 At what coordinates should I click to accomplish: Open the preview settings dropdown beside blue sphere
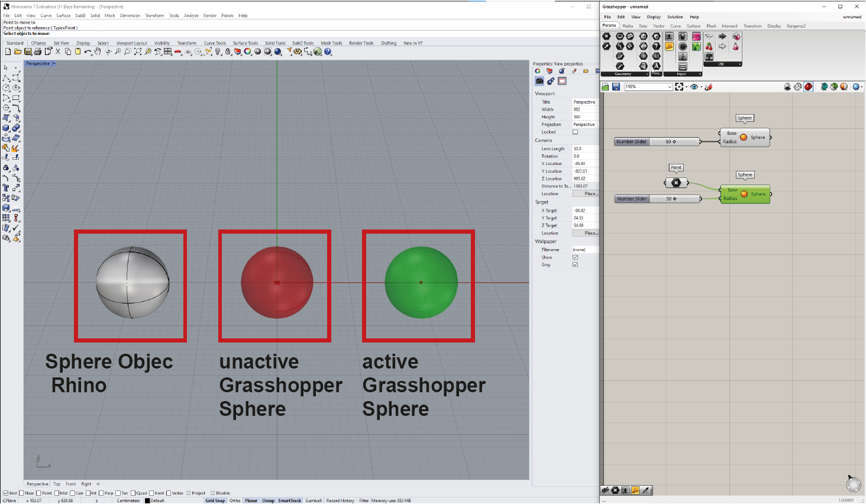click(x=862, y=87)
